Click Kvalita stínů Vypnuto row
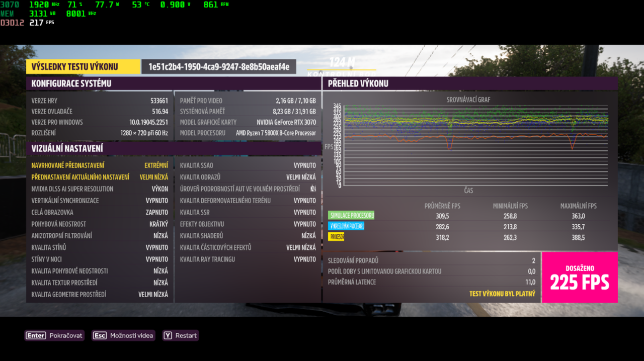Viewport: 644px width, 361px height. pos(100,247)
